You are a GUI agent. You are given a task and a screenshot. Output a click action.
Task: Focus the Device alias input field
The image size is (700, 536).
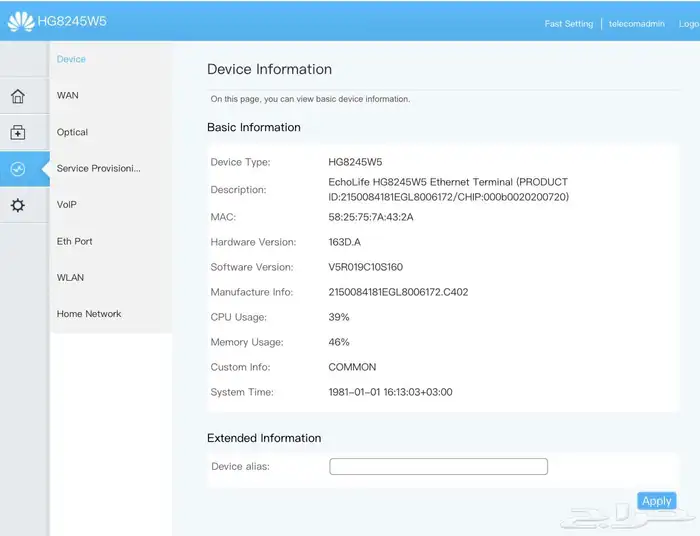pyautogui.click(x=438, y=467)
